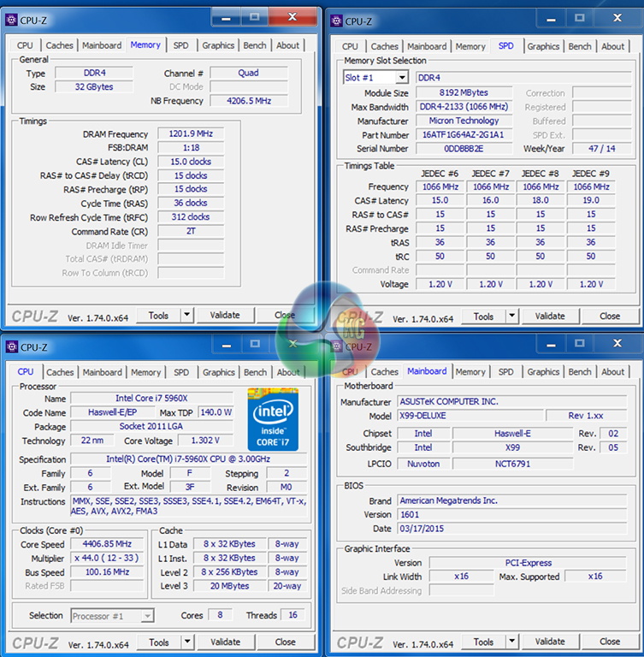Close the Mainboard CPU-Z window with X
Image resolution: width=644 pixels, height=657 pixels.
[x=617, y=344]
